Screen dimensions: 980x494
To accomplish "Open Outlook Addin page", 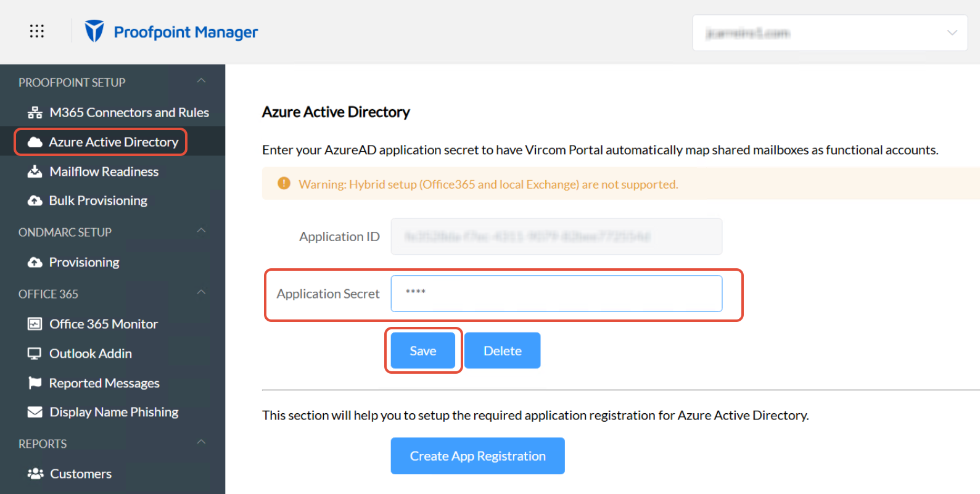I will click(x=112, y=354).
